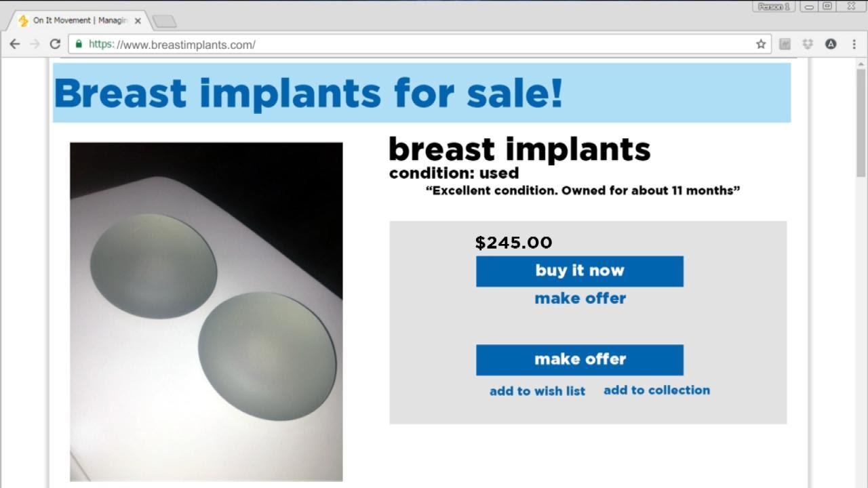Image resolution: width=868 pixels, height=488 pixels.
Task: Click the URL address bar
Action: (407, 44)
